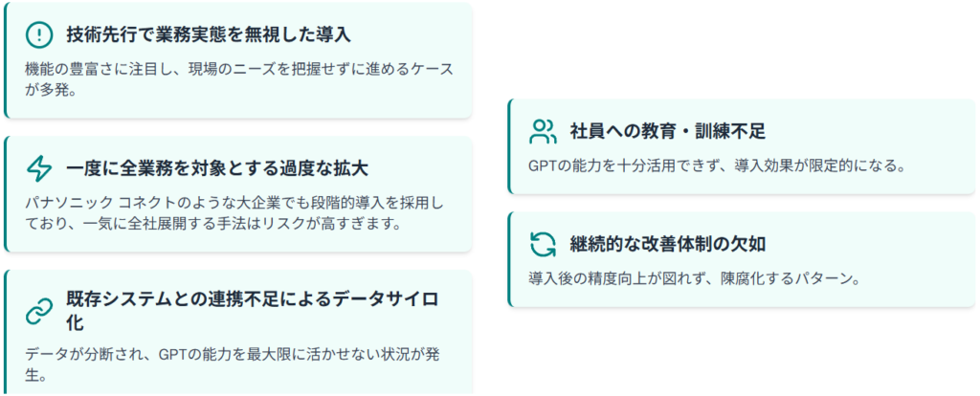Click the green left border of 改善体制 card

tap(509, 258)
